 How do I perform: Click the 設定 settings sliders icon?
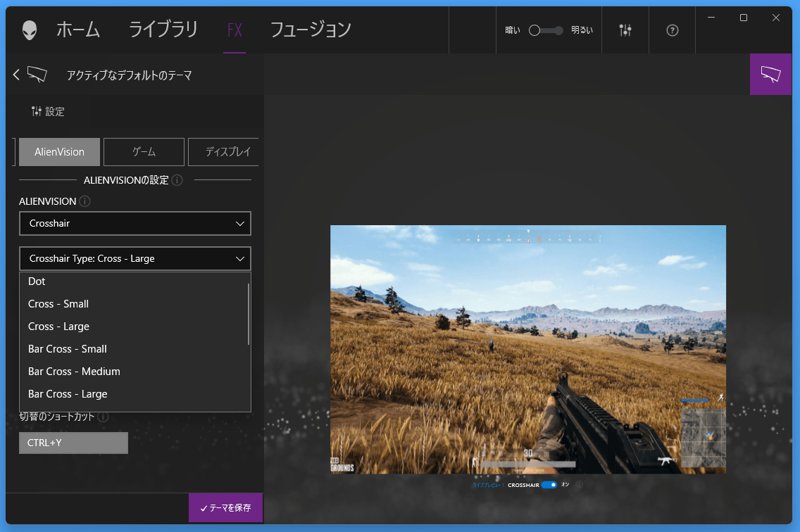36,111
